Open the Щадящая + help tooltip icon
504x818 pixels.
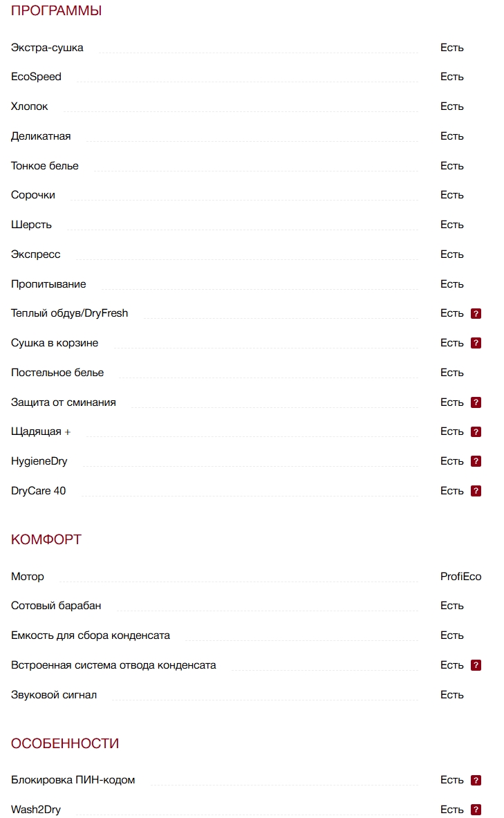[x=476, y=432]
